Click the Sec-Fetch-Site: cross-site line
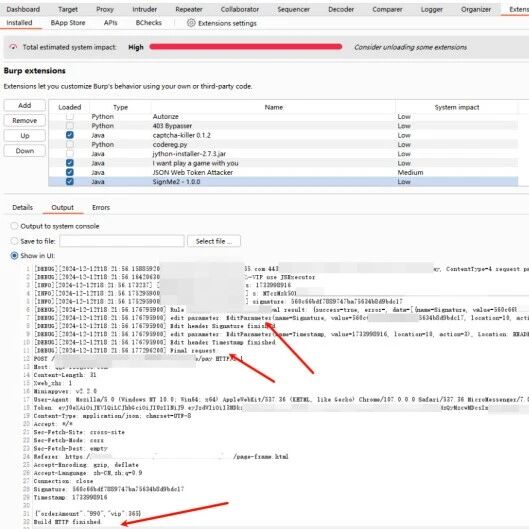 tap(79, 432)
